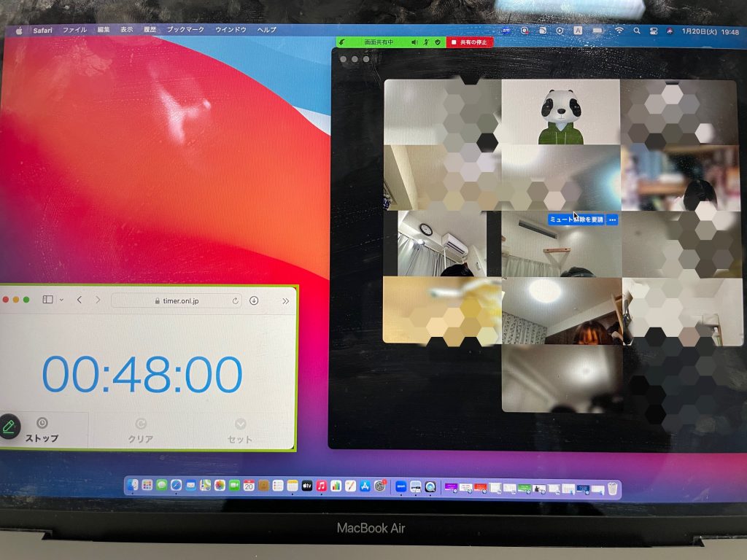Open the three-dot participant options menu
Viewport: 747px width, 560px height.
612,219
